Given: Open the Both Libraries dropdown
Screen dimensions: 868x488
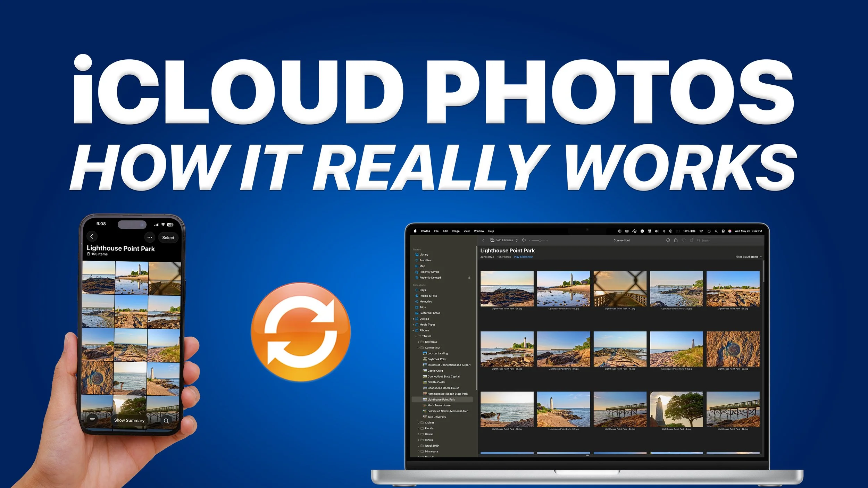Looking at the screenshot, I should point(504,240).
